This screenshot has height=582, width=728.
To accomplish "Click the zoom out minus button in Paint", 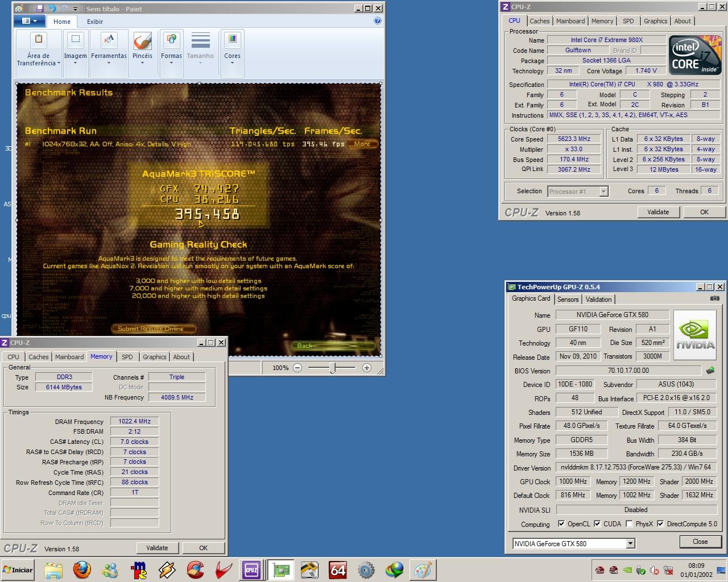I will pyautogui.click(x=297, y=368).
